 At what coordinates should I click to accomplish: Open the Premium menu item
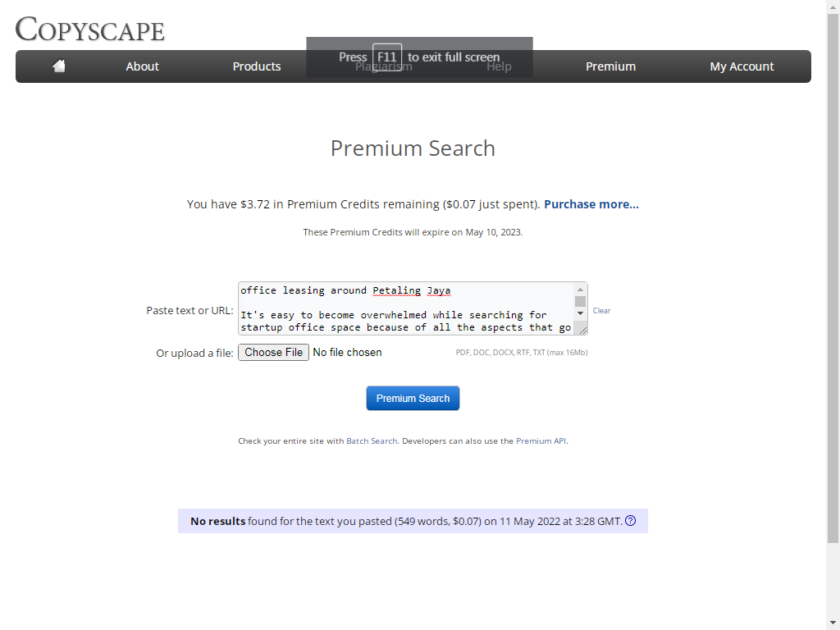[610, 66]
